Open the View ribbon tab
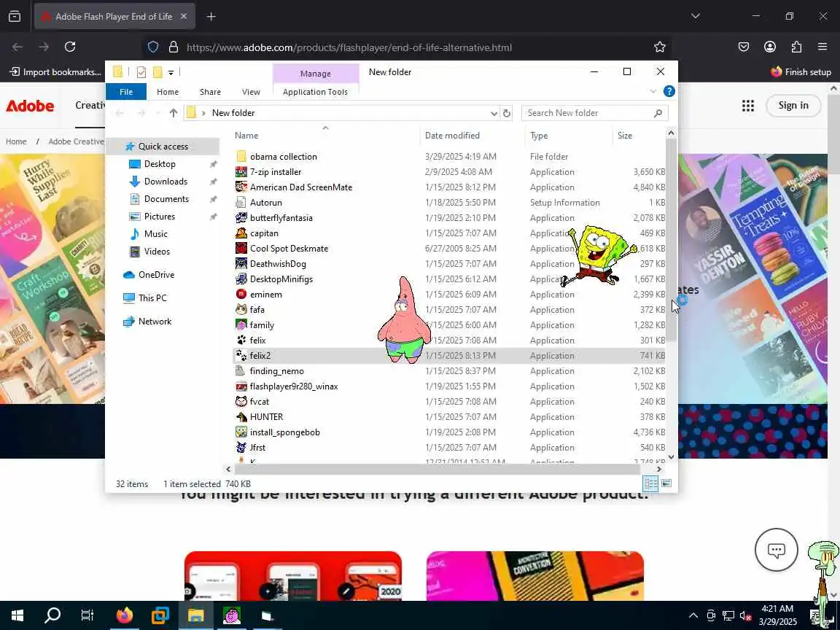 click(251, 92)
